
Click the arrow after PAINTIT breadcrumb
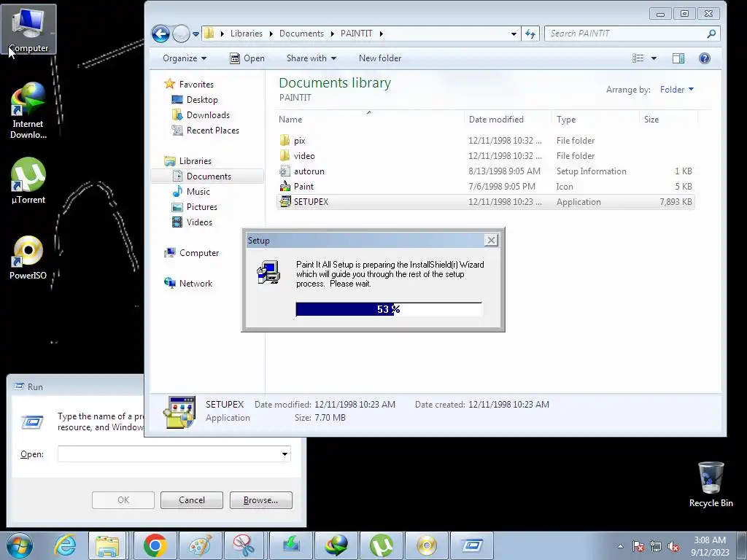click(381, 34)
